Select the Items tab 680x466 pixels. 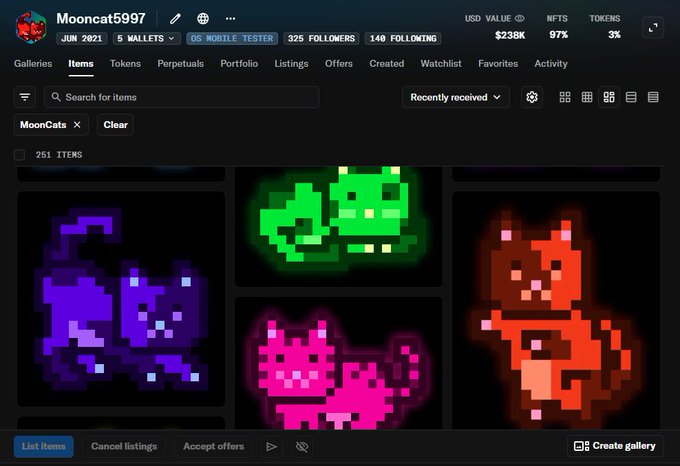tap(81, 64)
